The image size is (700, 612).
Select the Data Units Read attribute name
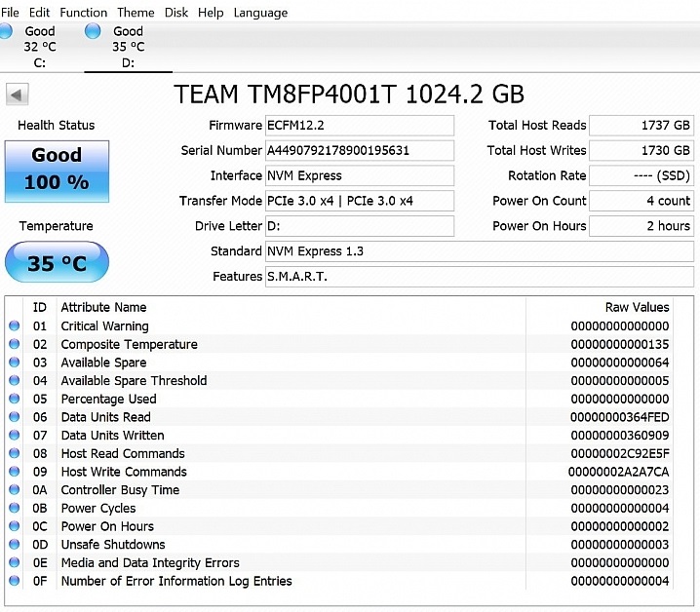click(x=106, y=417)
